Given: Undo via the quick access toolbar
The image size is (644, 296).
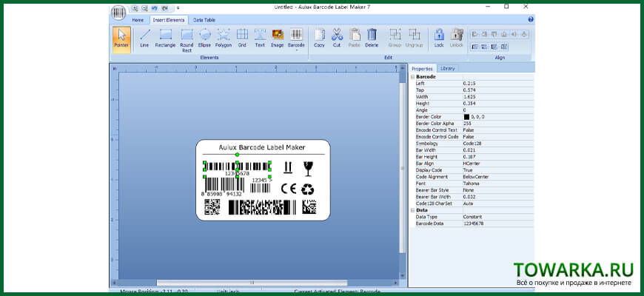Looking at the screenshot, I should tap(155, 8).
